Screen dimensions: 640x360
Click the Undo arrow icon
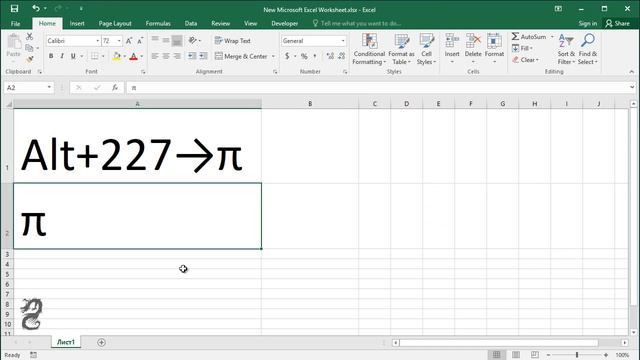36,9
